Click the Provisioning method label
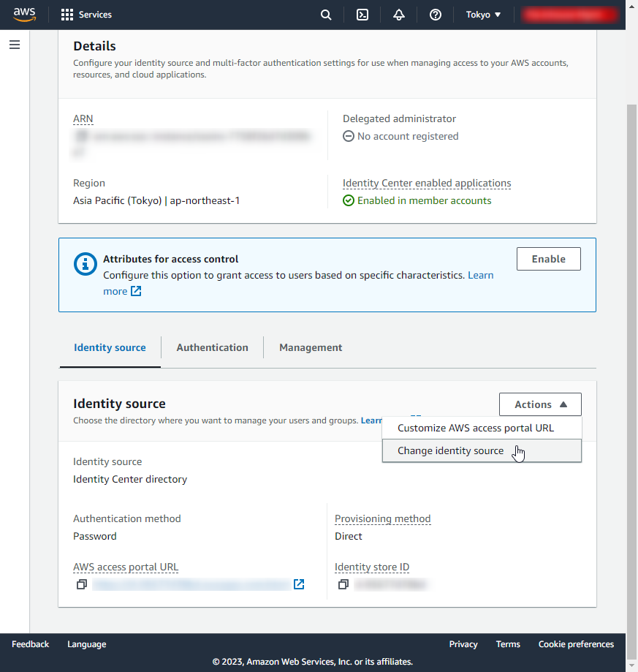The height and width of the screenshot is (672, 638). tap(383, 518)
